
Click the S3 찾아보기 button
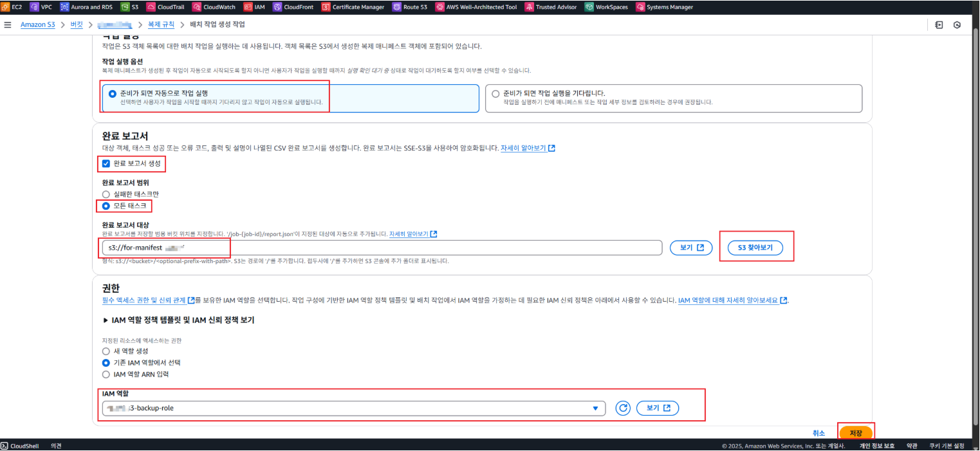(755, 247)
